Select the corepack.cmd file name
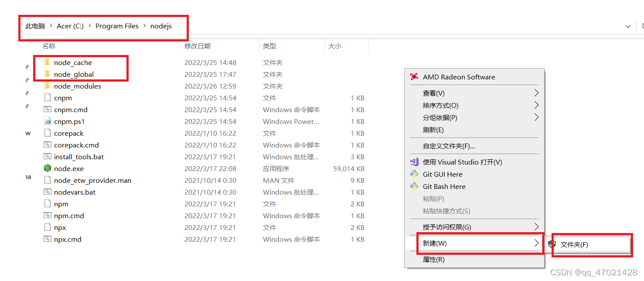 tap(76, 145)
